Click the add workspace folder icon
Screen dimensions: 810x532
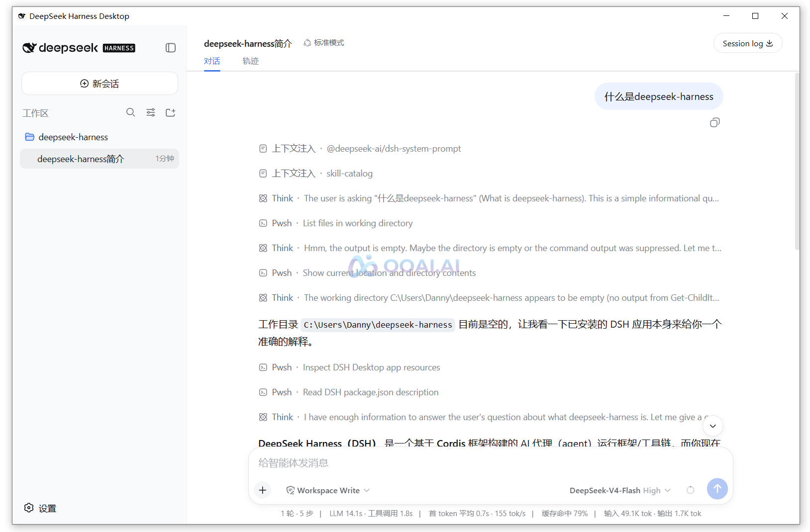[171, 112]
